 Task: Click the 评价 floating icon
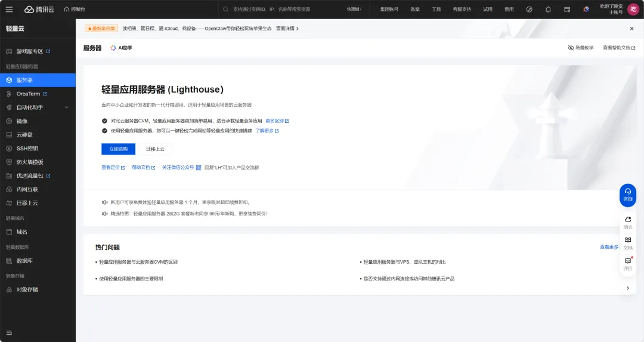tap(627, 264)
